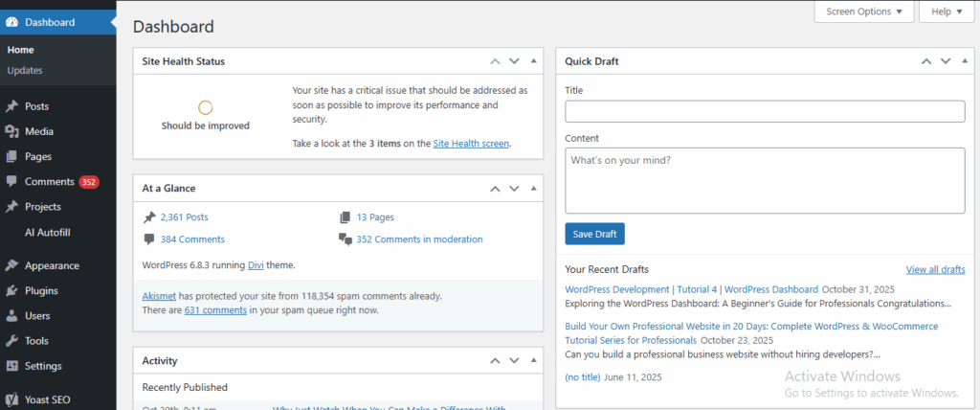The width and height of the screenshot is (980, 410).
Task: Collapse the Site Health Status panel
Action: tap(533, 61)
